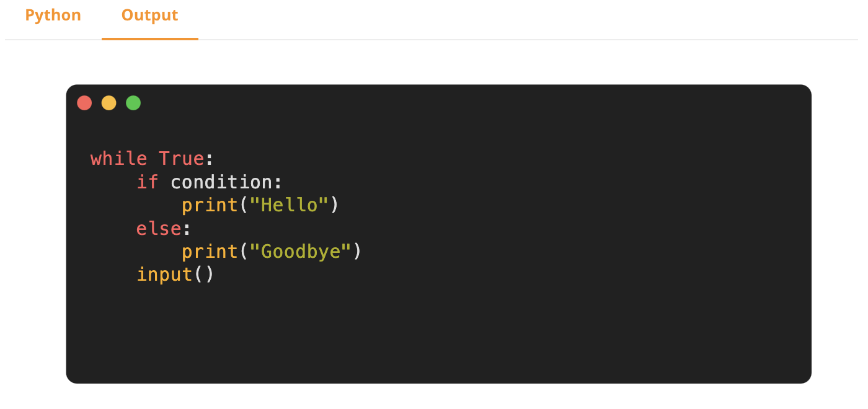Image resolution: width=868 pixels, height=409 pixels.
Task: Click the green maximize dot
Action: [x=133, y=103]
